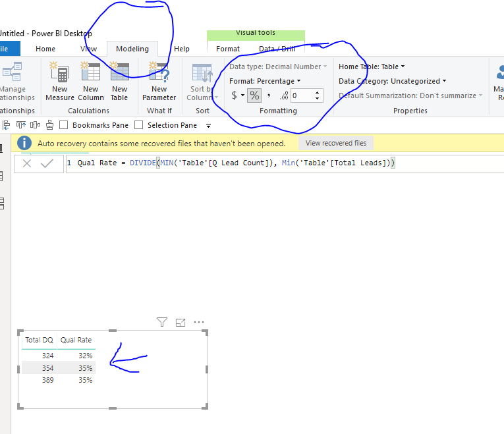Switch to the Home tab
Image resolution: width=504 pixels, height=434 pixels.
coord(45,49)
